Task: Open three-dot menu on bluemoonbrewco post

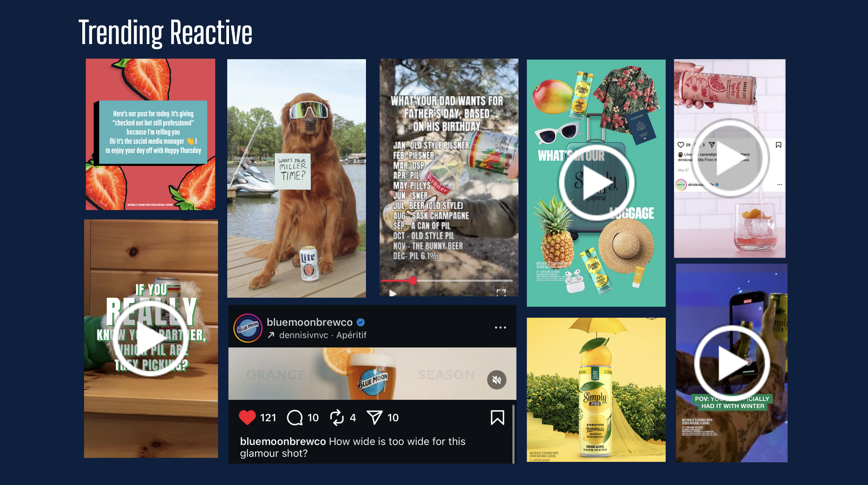Action: [x=500, y=327]
